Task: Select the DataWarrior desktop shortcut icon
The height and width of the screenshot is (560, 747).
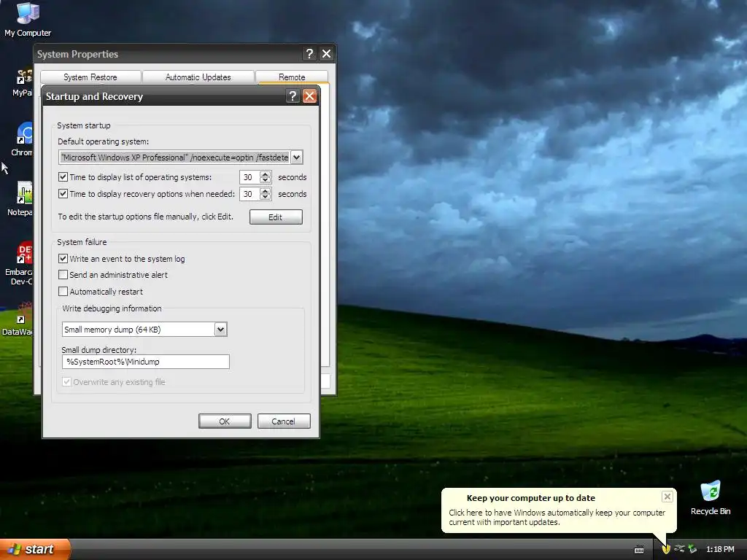Action: 18,318
